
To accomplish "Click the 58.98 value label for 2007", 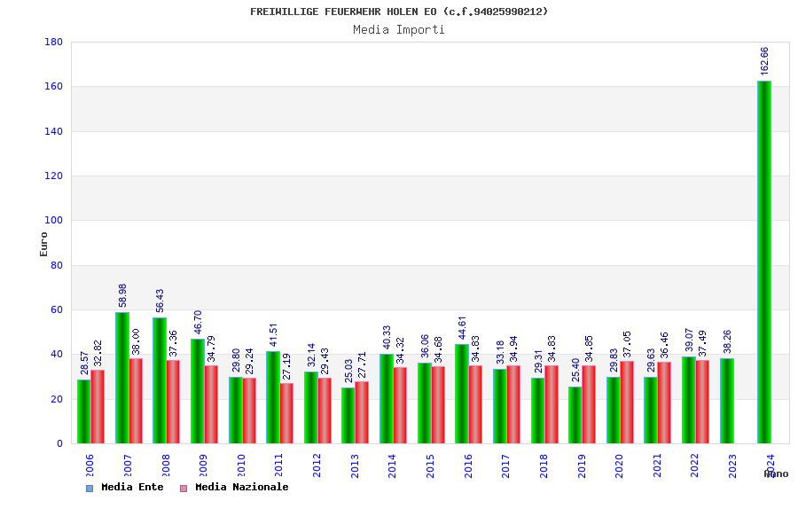I will tap(122, 295).
